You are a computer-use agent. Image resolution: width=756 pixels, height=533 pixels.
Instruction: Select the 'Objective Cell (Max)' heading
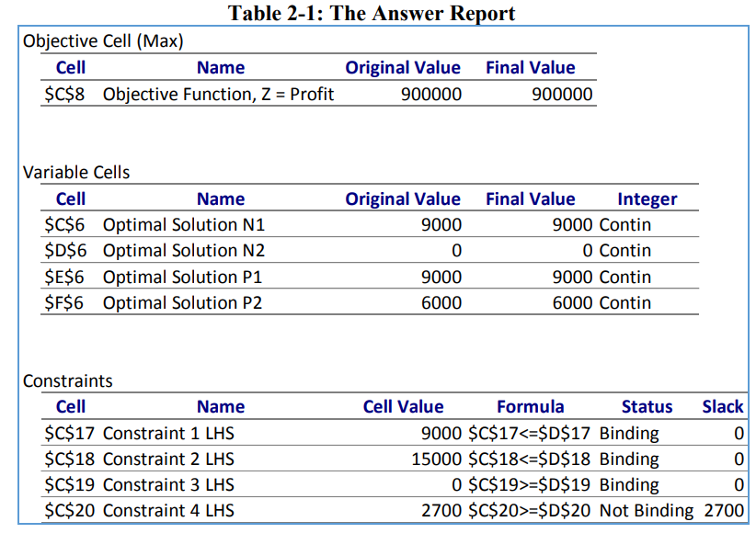103,41
